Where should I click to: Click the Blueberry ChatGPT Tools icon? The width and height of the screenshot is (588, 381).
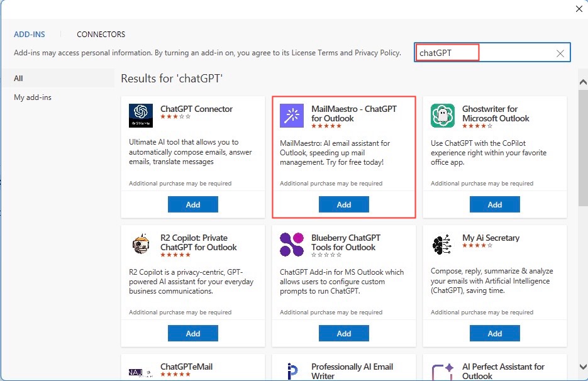click(292, 244)
